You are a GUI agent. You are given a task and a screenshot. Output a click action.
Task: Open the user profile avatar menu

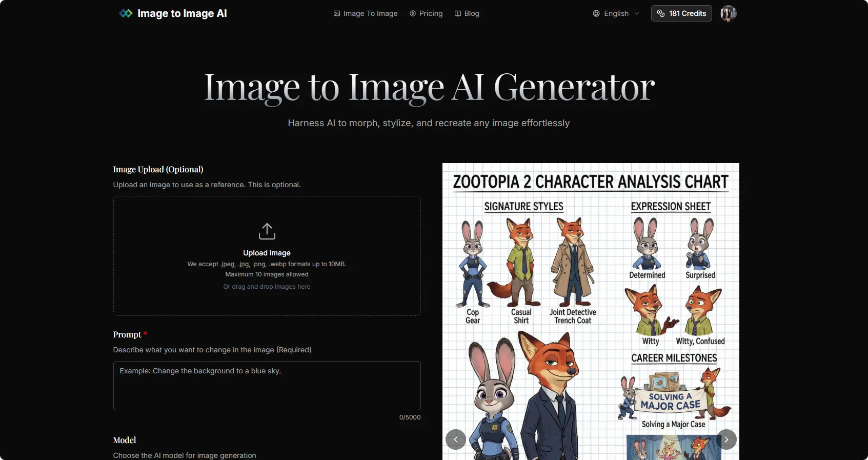pyautogui.click(x=728, y=13)
